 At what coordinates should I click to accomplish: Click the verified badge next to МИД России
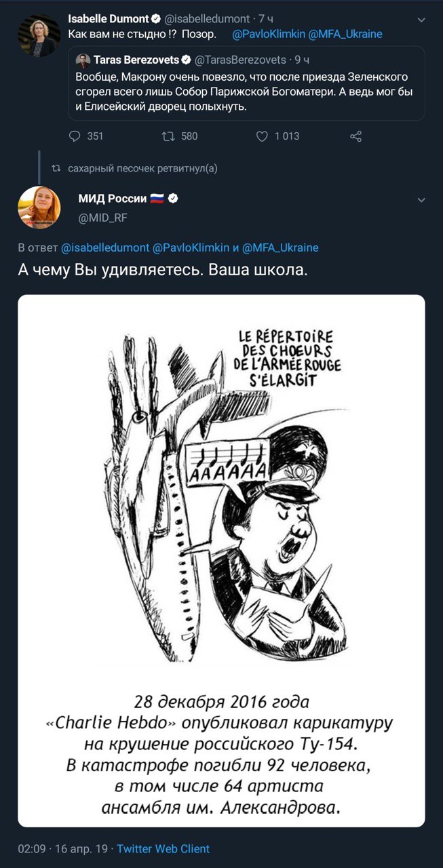pos(173,199)
